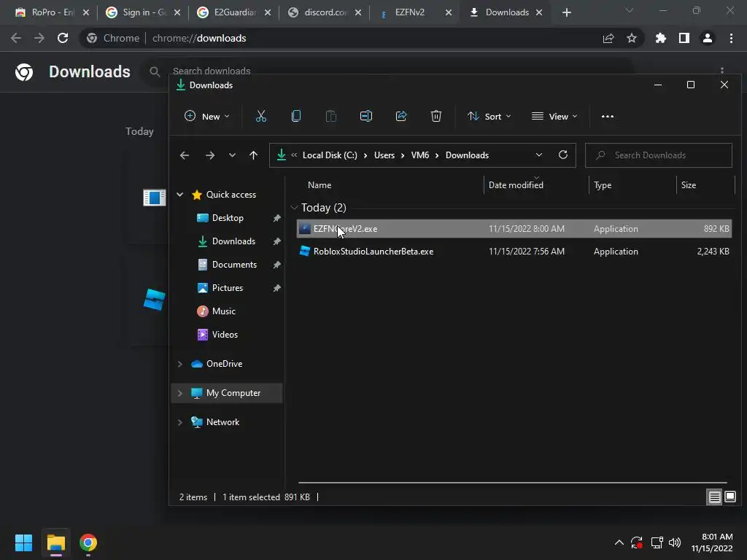Switch to the E2Guardian tab
Image resolution: width=747 pixels, height=560 pixels.
click(x=234, y=12)
